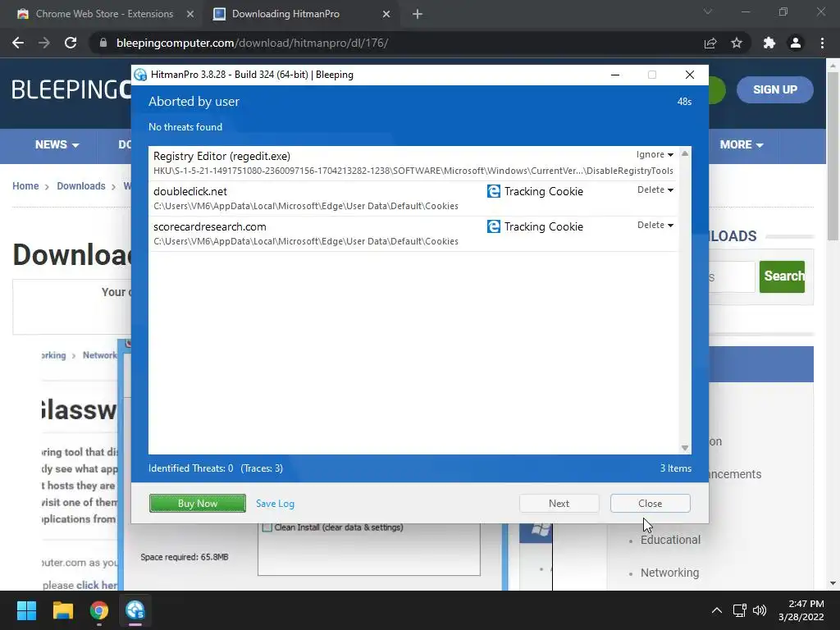840x630 pixels.
Task: Click the Next button in HitmanPro
Action: [559, 504]
